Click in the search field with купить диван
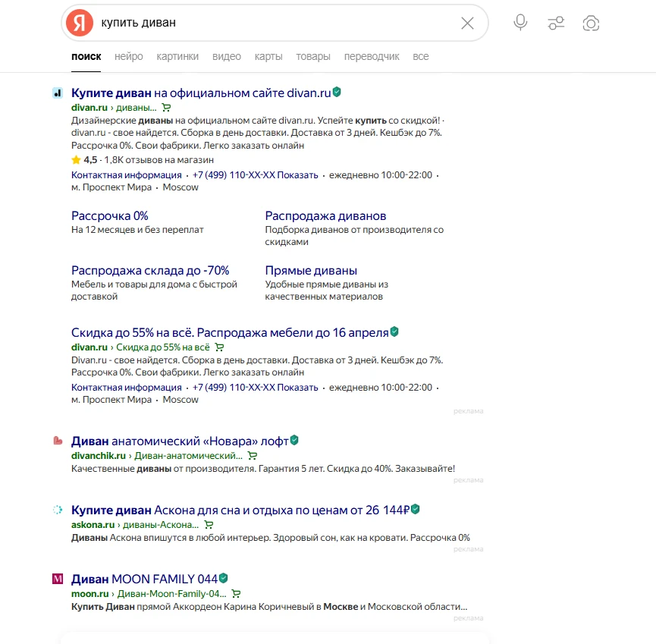 pyautogui.click(x=273, y=23)
